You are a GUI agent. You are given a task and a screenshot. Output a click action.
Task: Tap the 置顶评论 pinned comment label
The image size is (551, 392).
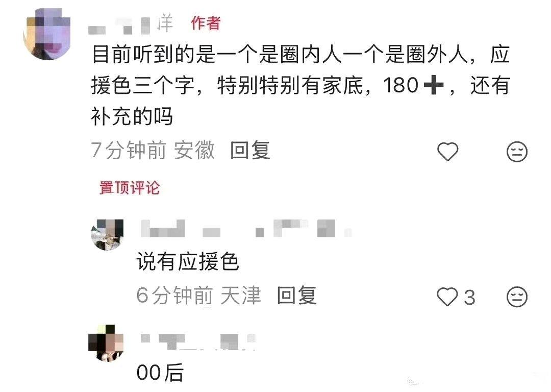pyautogui.click(x=130, y=188)
